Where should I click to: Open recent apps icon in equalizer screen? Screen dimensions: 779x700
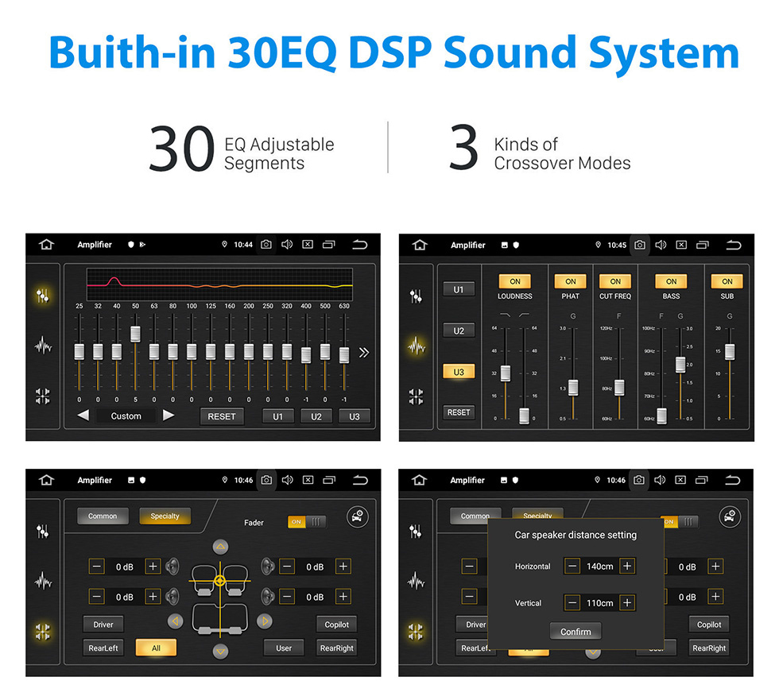(329, 244)
